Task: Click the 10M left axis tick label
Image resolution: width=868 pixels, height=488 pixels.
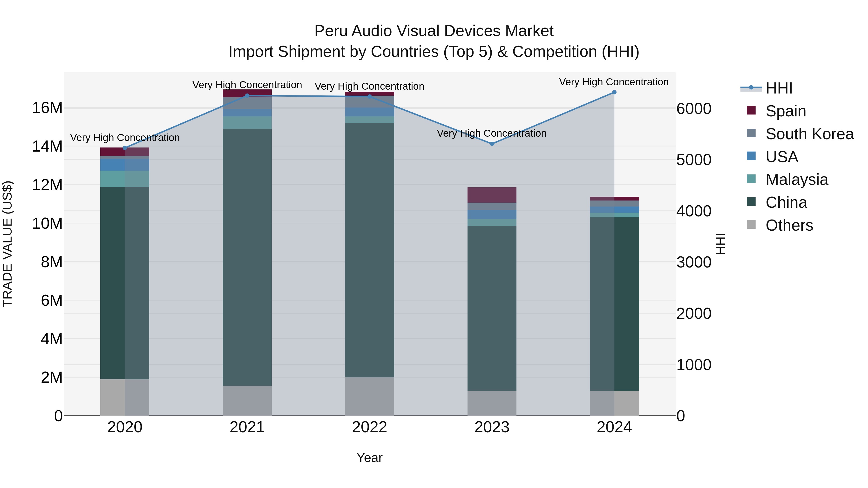Action: click(x=47, y=223)
